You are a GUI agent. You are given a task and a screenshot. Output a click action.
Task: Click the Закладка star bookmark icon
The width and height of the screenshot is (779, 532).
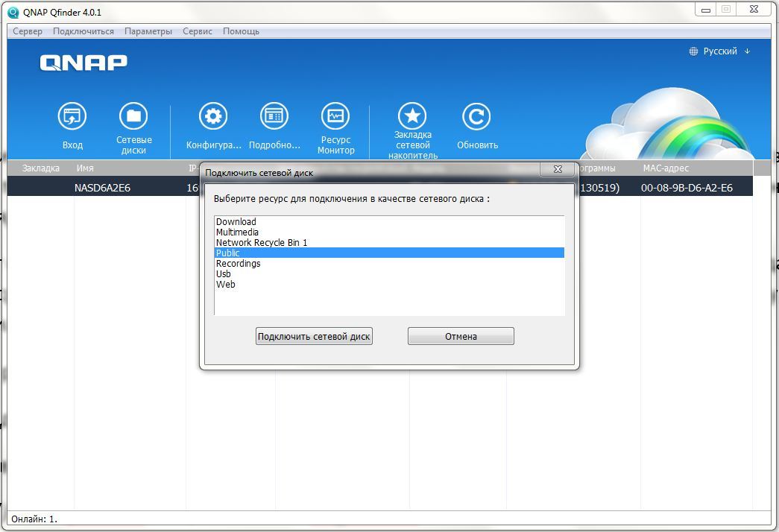[412, 116]
